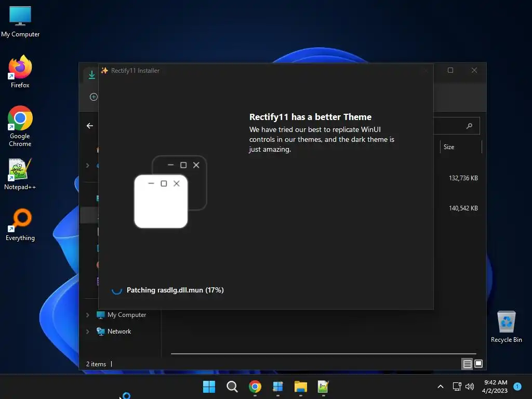Launch Firefox from the desktop
Viewport: 532px width, 399px height.
coord(20,72)
